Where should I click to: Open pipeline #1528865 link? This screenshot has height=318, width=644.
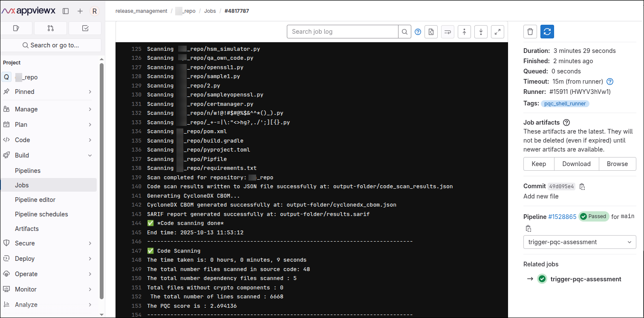click(x=562, y=217)
